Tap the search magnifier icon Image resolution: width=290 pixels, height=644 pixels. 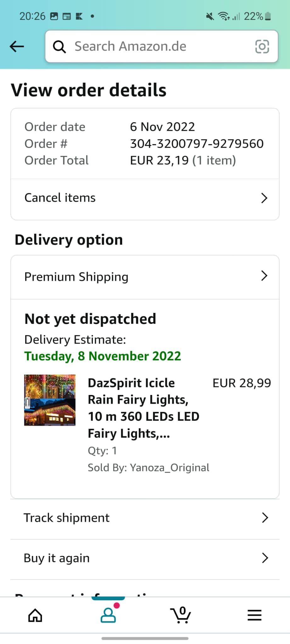coord(59,47)
